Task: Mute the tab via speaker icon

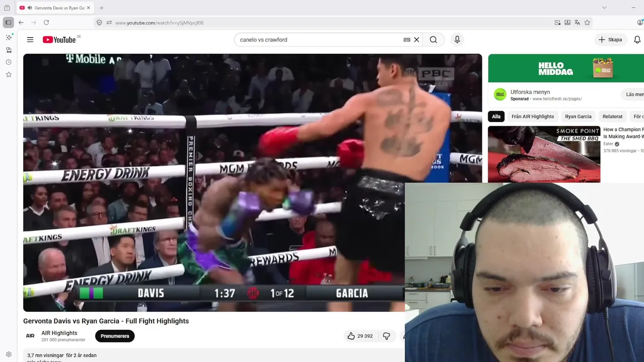Action: [30, 8]
